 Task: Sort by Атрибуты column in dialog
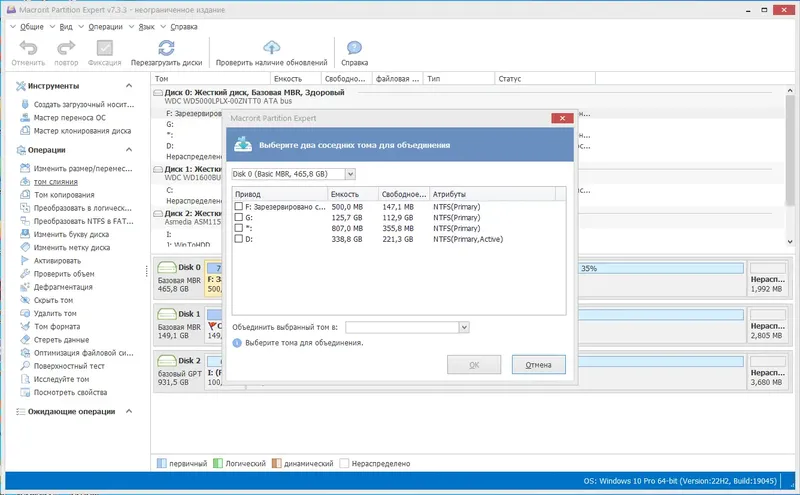click(492, 194)
